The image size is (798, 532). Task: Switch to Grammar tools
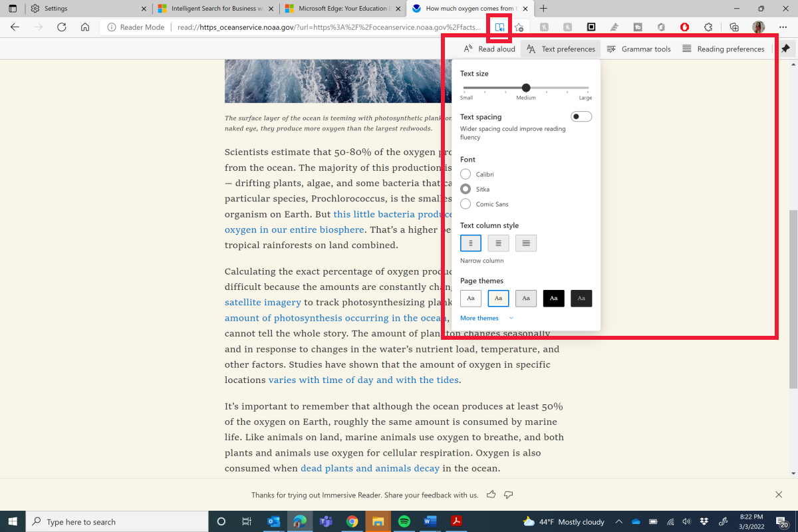pos(638,49)
